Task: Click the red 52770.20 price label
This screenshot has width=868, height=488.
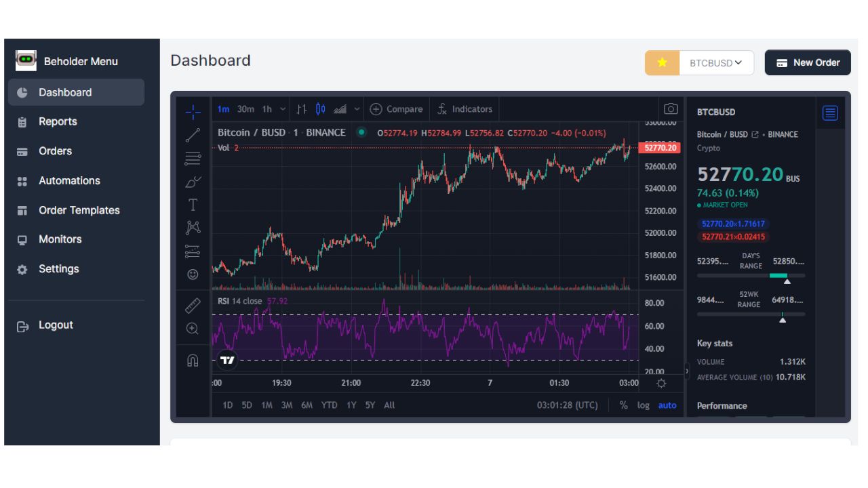Action: click(660, 148)
